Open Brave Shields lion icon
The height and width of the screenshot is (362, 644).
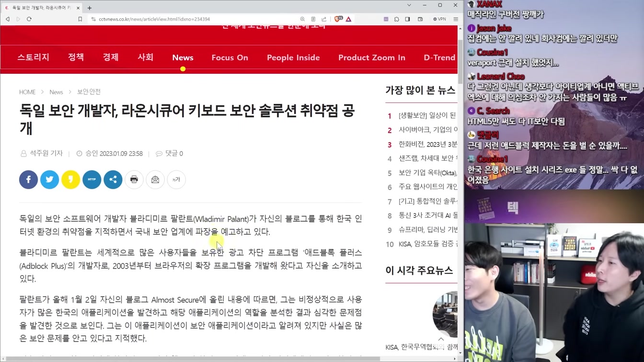click(x=338, y=19)
